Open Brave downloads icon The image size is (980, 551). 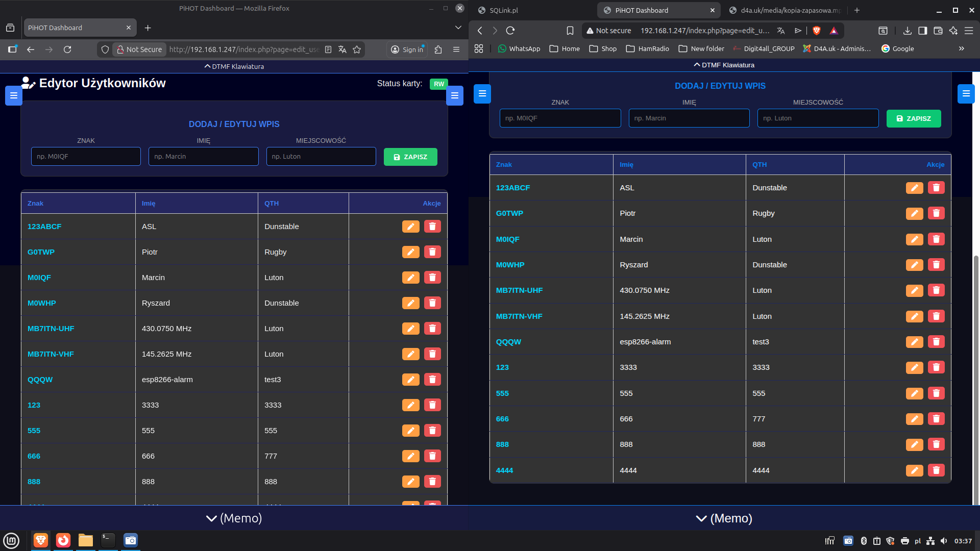point(907,31)
